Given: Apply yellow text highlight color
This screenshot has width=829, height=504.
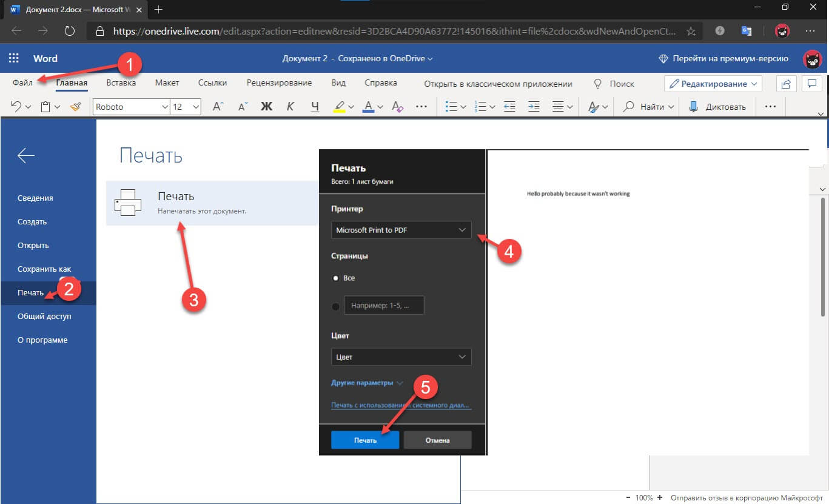Looking at the screenshot, I should click(x=340, y=107).
